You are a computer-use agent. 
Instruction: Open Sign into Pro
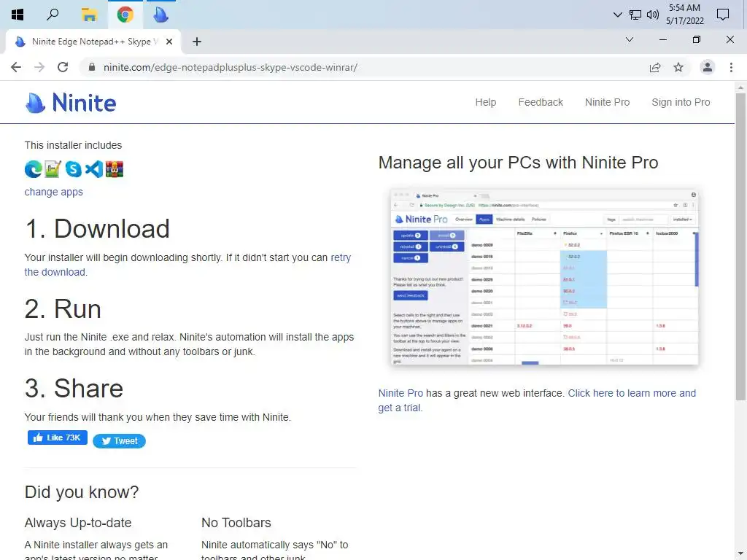tap(681, 102)
